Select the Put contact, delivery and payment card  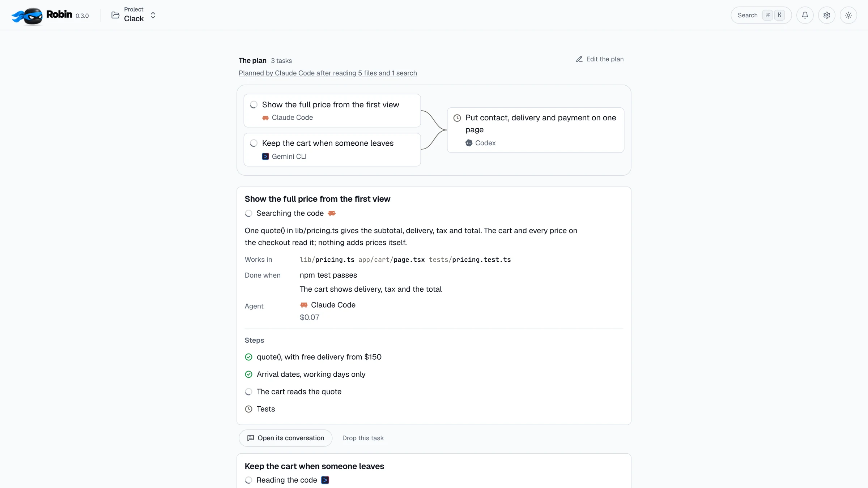coord(536,130)
